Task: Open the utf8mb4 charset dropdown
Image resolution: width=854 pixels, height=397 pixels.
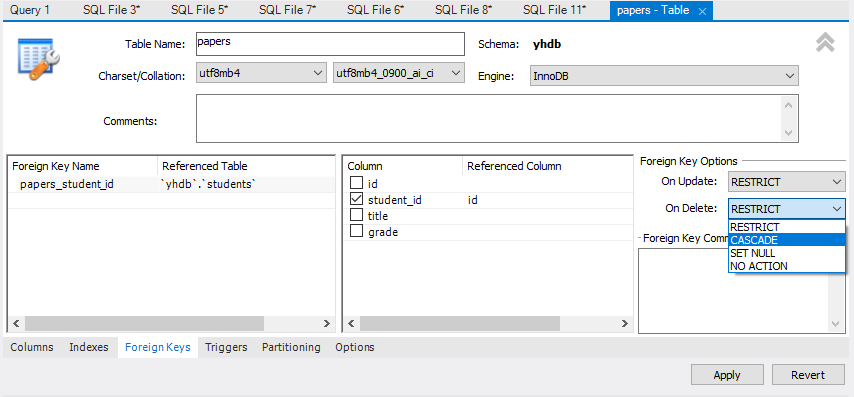Action: (x=261, y=74)
